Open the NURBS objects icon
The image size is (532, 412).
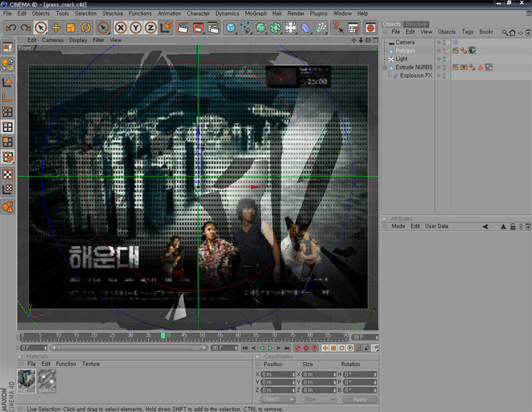coord(260,27)
